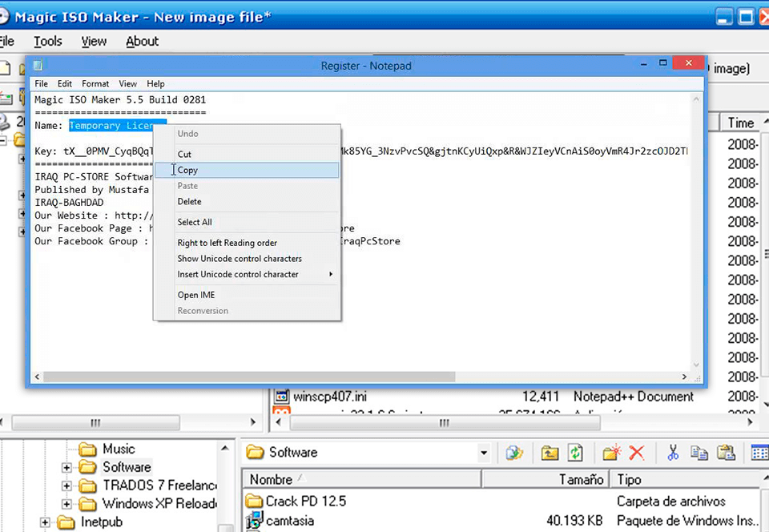Choose Select All in the context menu
Image resolution: width=769 pixels, height=532 pixels.
pos(246,222)
